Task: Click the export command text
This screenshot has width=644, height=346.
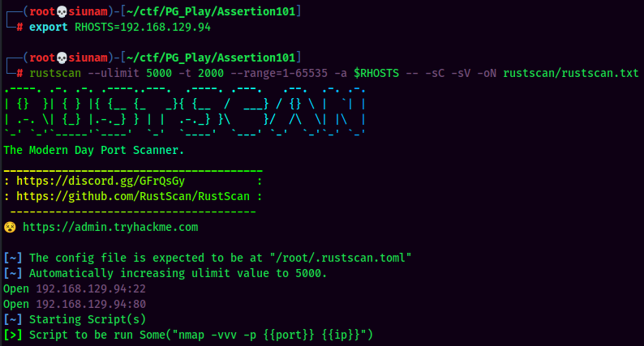Action: (49, 27)
